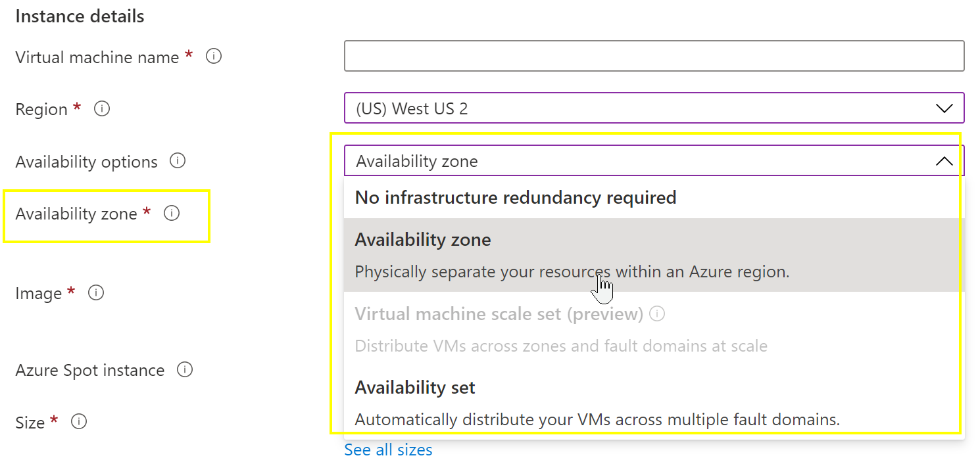Click the Region info icon
The width and height of the screenshot is (980, 462).
(x=101, y=108)
